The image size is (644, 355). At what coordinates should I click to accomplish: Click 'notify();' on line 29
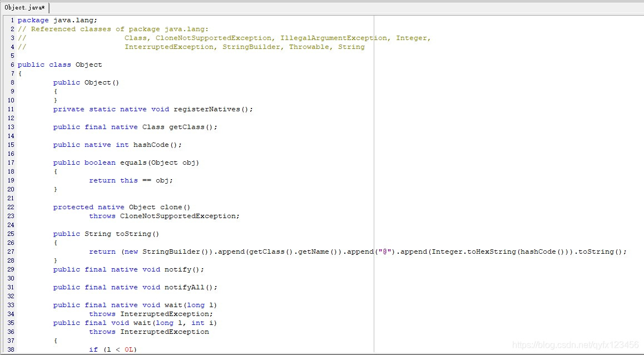coord(185,269)
